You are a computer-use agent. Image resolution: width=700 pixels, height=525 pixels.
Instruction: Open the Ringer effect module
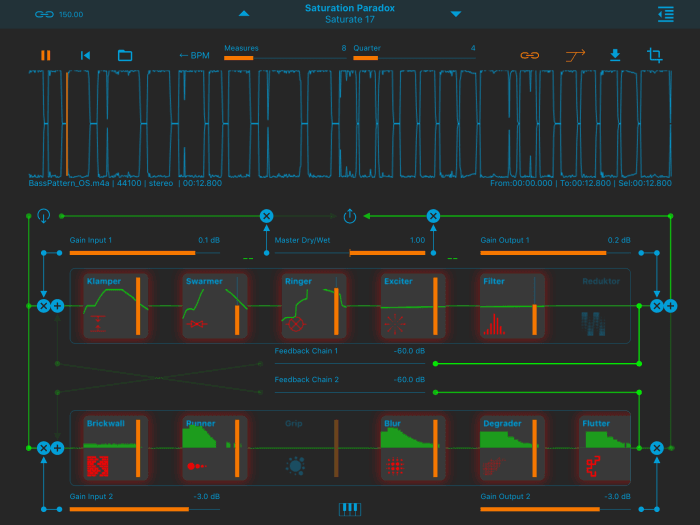tap(314, 306)
